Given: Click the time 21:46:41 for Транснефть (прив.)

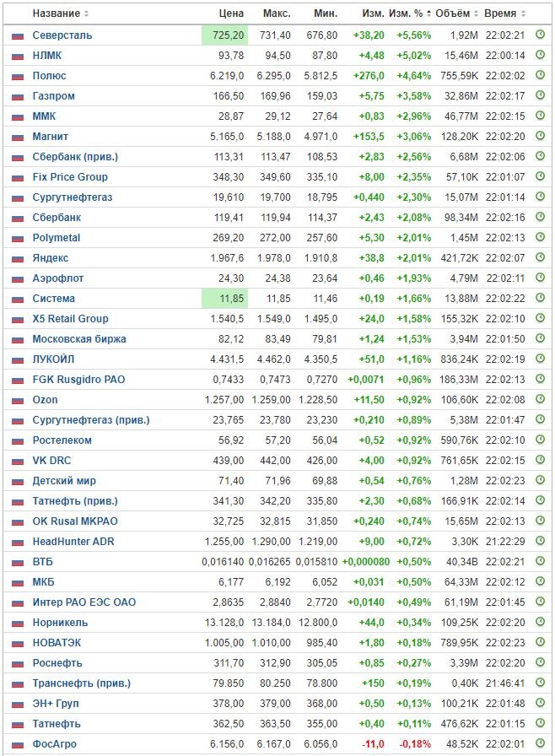Looking at the screenshot, I should [x=505, y=683].
